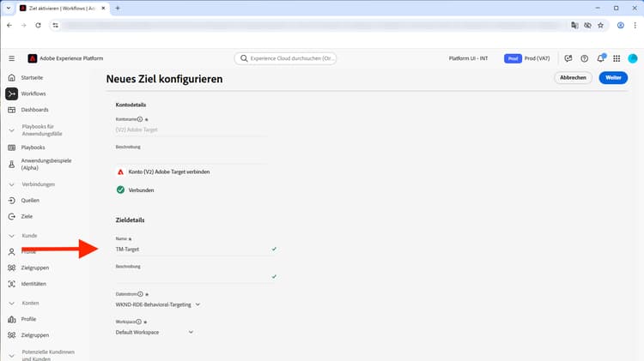
Task: Open Startseite from the sidebar
Action: tap(32, 77)
